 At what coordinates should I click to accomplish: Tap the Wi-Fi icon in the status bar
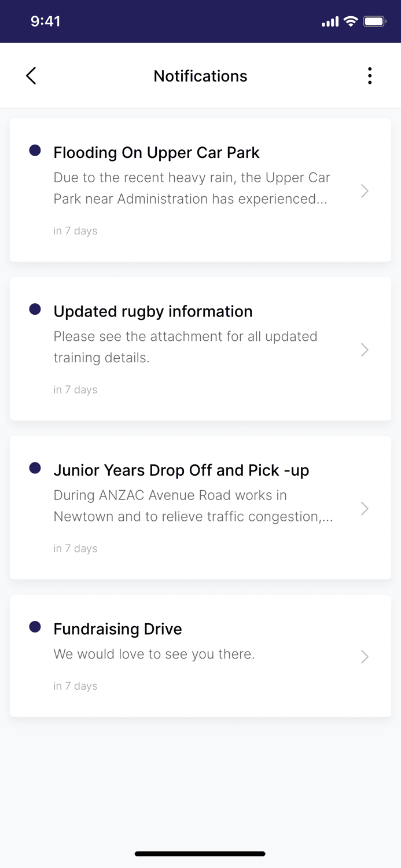tap(350, 21)
